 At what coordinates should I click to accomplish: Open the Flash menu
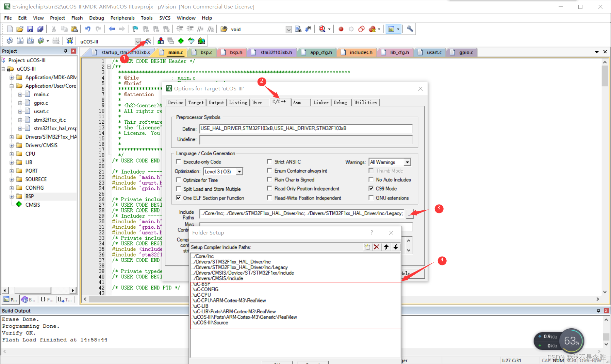(77, 18)
